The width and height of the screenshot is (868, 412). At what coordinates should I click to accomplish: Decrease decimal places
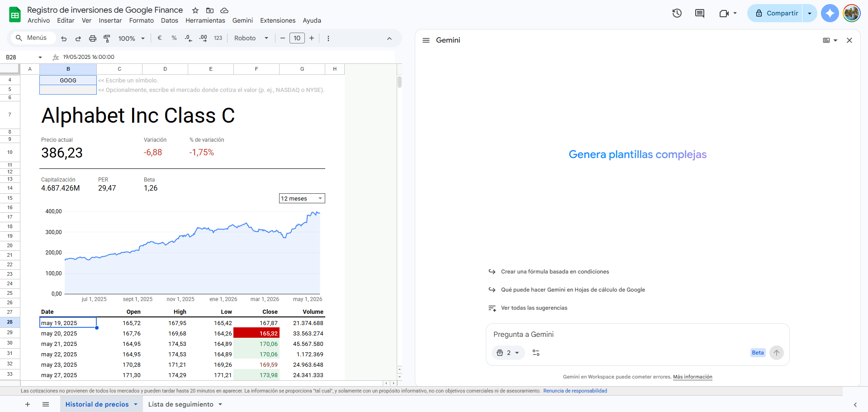point(189,38)
